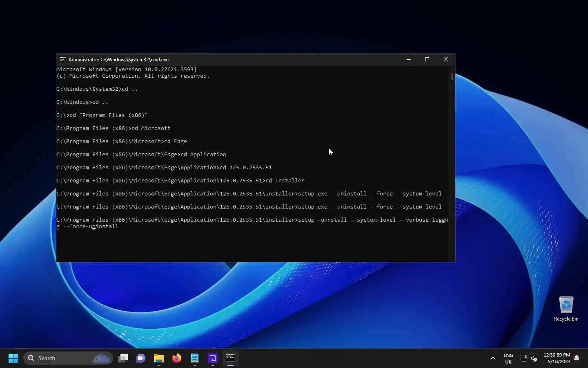Click the '--verbose-loggn' text in last command

point(424,220)
